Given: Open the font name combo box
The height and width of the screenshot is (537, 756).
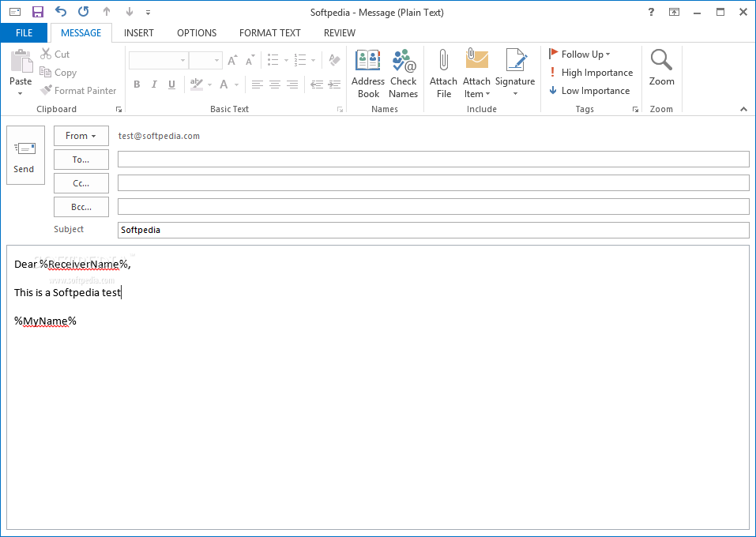Looking at the screenshot, I should click(x=158, y=60).
